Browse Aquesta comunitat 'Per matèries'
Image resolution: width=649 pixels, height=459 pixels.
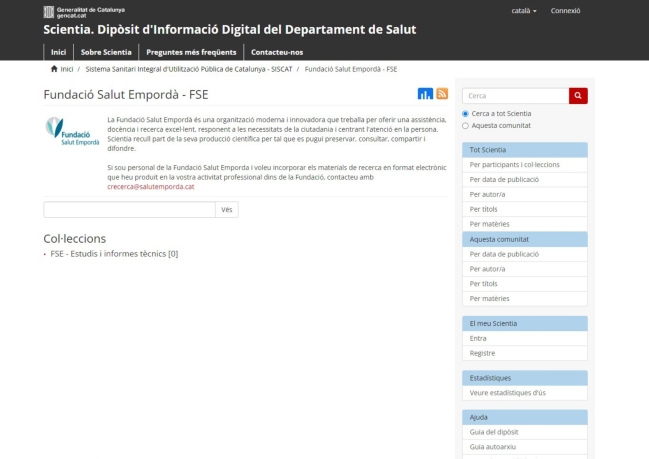(525, 299)
